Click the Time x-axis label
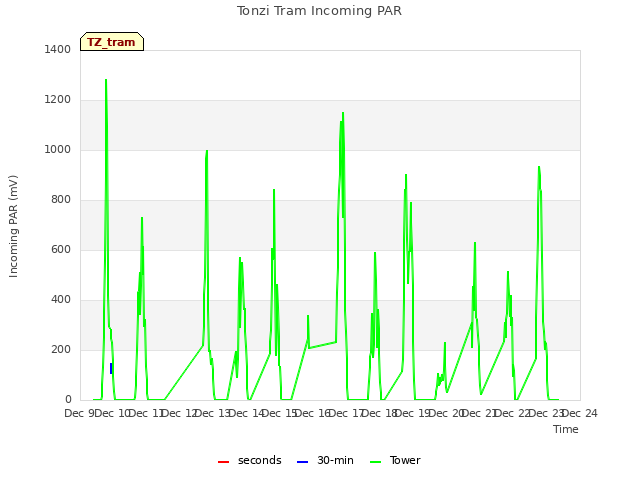Screen dimensions: 640x480 pos(566,429)
